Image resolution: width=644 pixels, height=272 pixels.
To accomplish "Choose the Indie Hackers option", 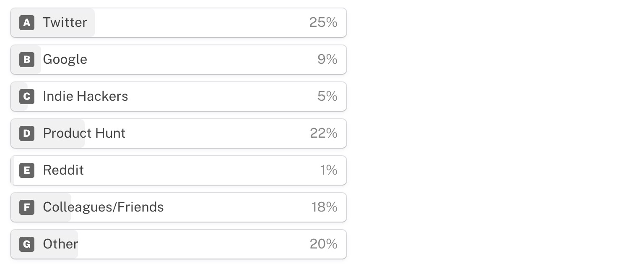I will (179, 97).
